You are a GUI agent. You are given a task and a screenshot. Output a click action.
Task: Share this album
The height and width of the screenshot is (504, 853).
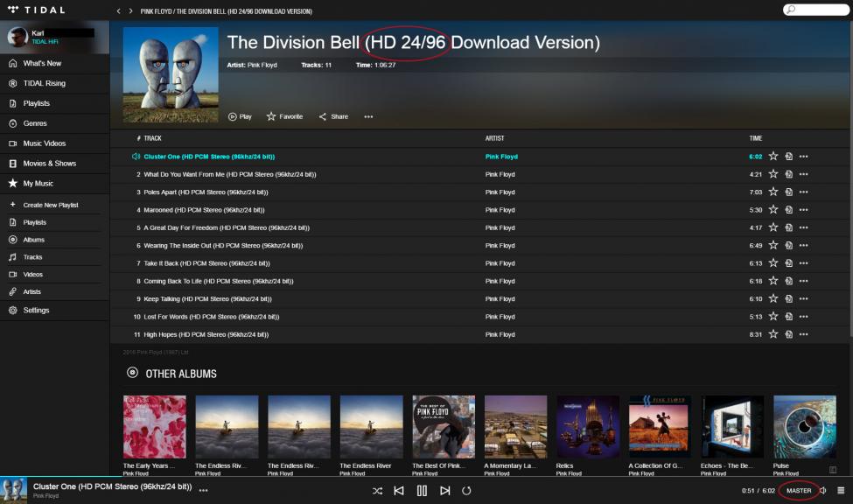pyautogui.click(x=333, y=116)
